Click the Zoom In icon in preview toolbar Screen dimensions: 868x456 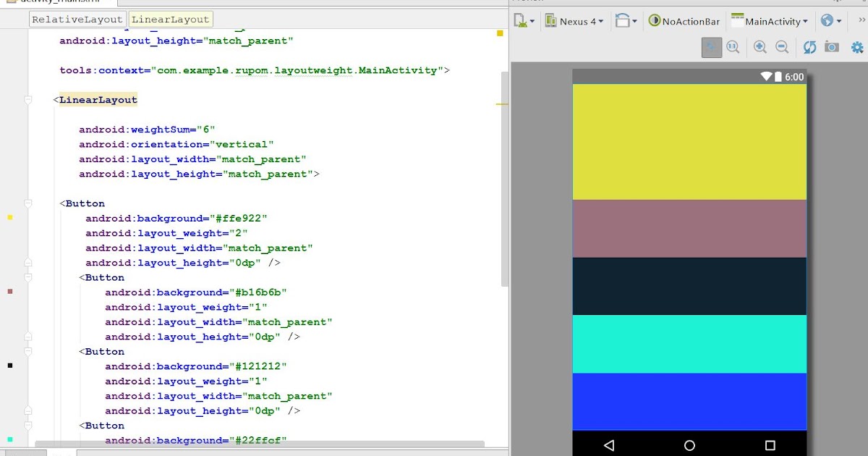click(x=759, y=47)
